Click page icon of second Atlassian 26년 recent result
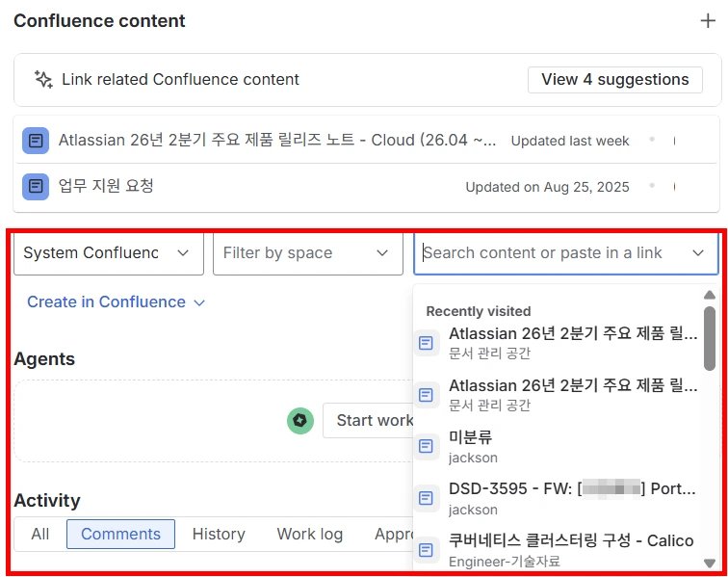Image resolution: width=728 pixels, height=577 pixels. (426, 395)
